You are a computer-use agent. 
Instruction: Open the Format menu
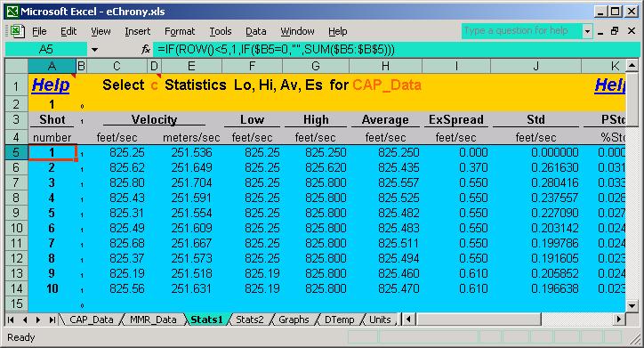[x=180, y=31]
